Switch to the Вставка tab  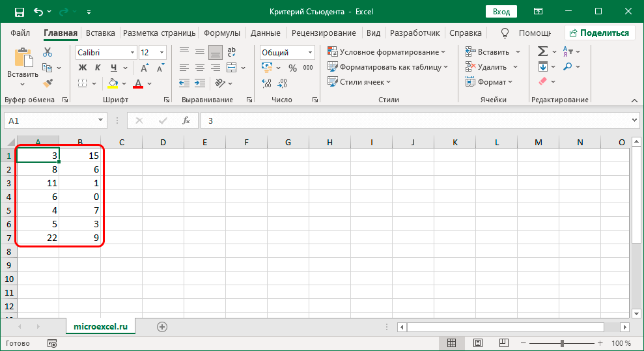click(x=100, y=33)
